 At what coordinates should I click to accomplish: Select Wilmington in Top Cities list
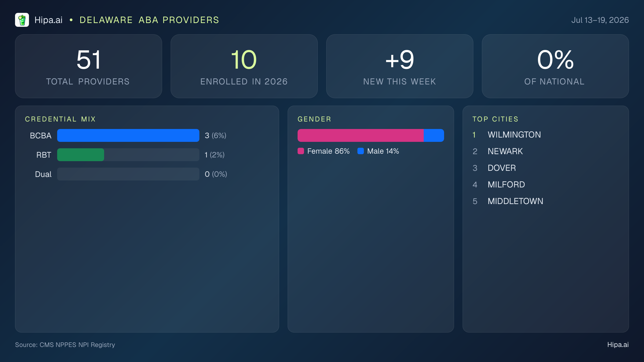click(514, 135)
